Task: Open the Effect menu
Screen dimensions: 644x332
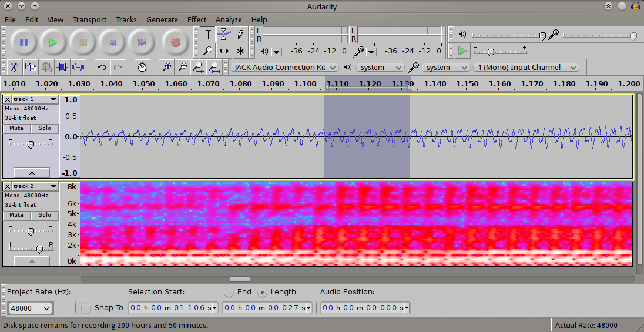Action: tap(197, 20)
